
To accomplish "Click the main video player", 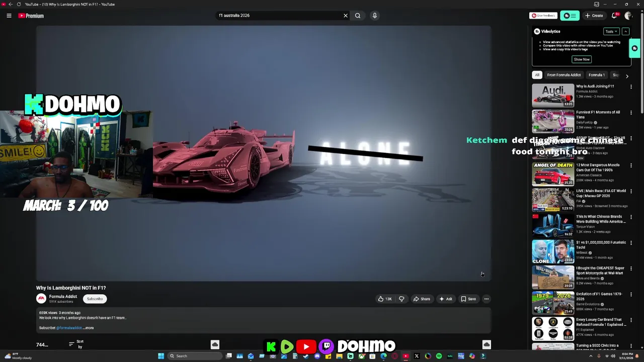I will point(263,153).
